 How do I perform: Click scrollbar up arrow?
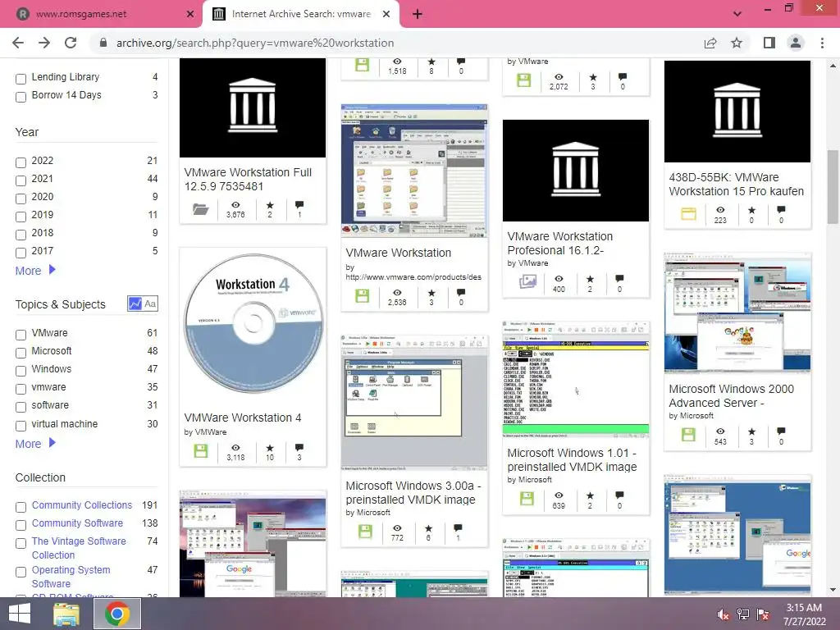coord(833,66)
